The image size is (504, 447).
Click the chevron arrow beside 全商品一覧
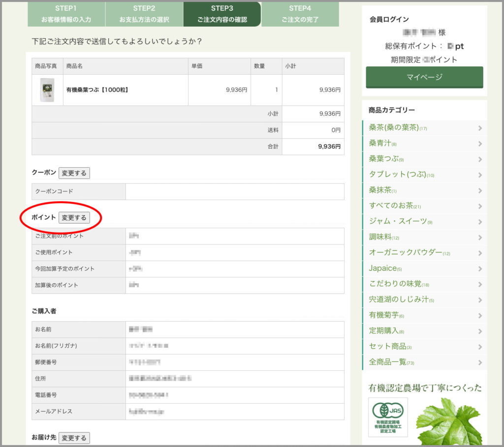pyautogui.click(x=480, y=362)
